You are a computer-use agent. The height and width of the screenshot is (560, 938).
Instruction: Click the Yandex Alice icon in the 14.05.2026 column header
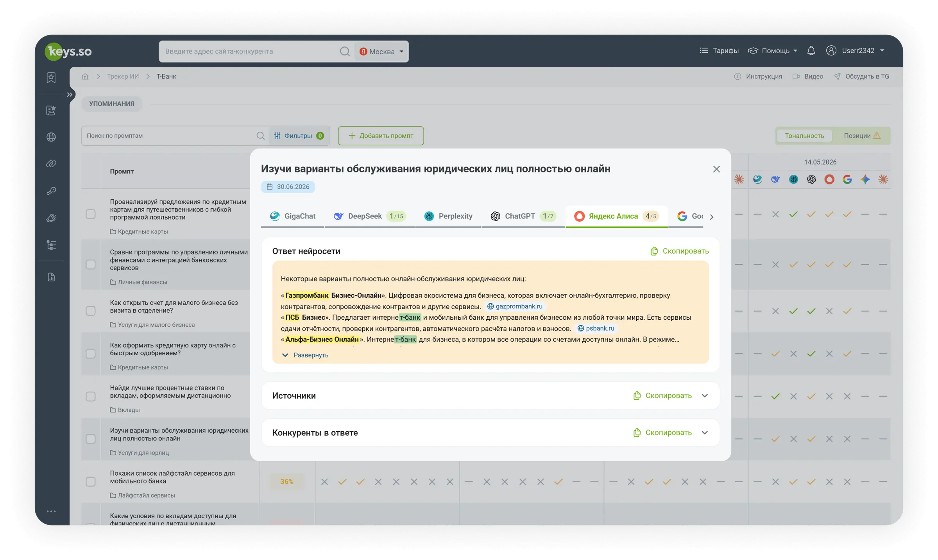click(x=829, y=179)
